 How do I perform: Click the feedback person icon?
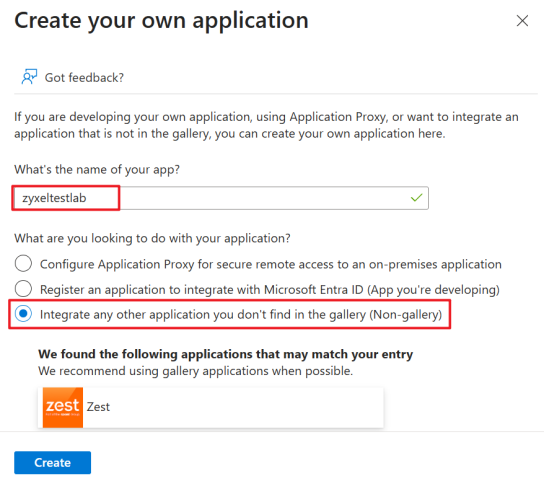click(29, 77)
